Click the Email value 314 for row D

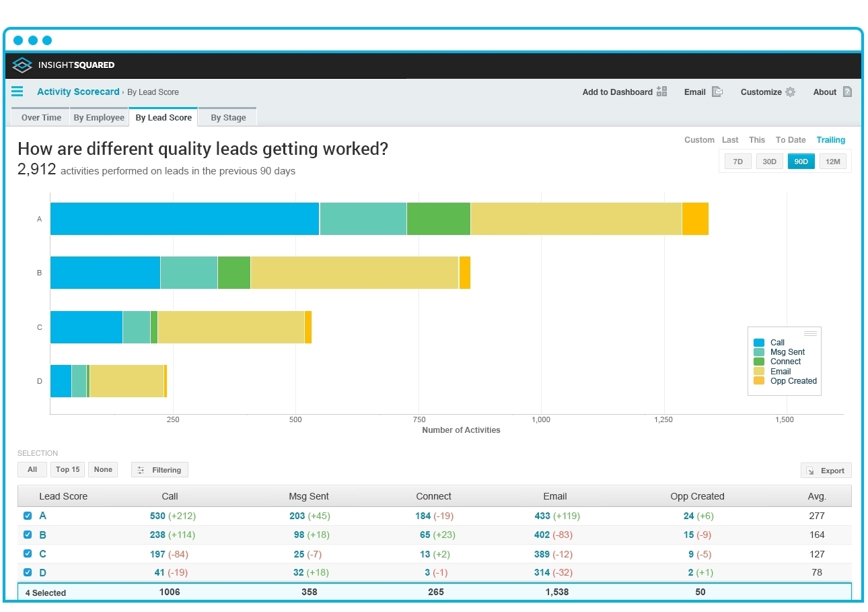[x=542, y=573]
